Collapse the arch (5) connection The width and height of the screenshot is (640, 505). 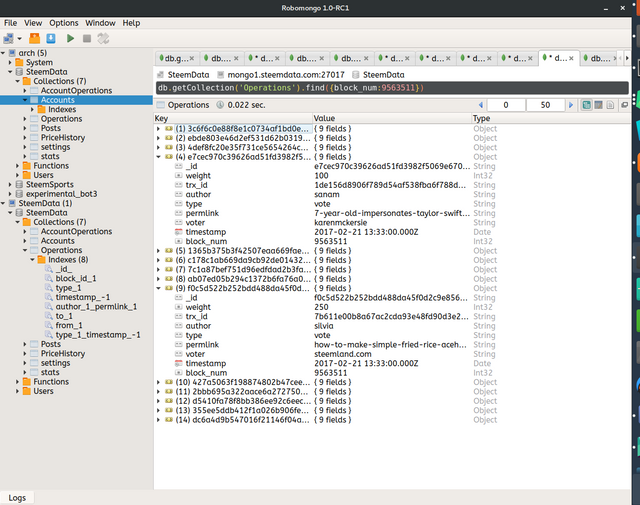(3, 53)
